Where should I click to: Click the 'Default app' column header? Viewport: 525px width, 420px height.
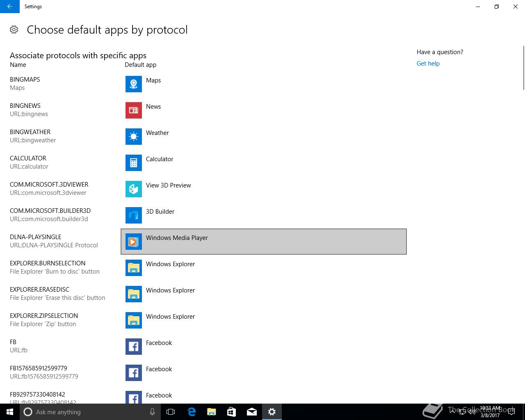[x=140, y=65]
